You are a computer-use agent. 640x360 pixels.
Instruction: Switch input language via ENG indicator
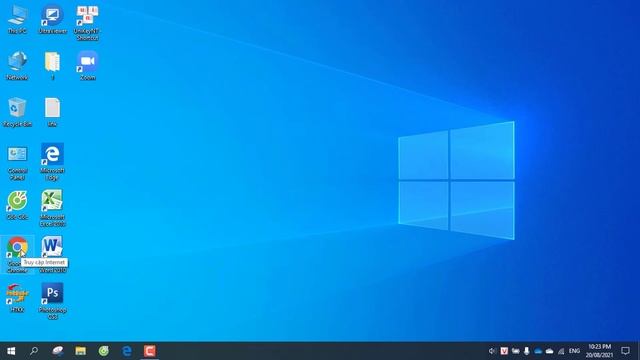tap(574, 351)
